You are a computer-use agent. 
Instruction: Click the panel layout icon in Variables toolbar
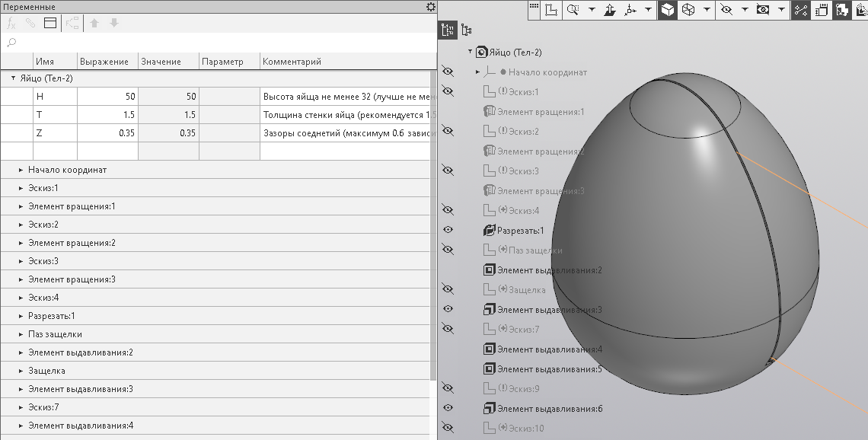tap(50, 23)
